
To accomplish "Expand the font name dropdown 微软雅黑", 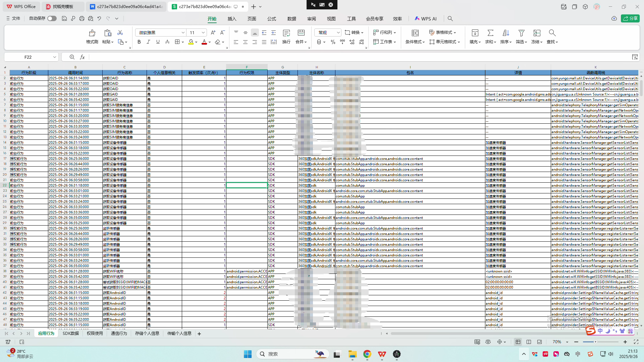I will (183, 33).
